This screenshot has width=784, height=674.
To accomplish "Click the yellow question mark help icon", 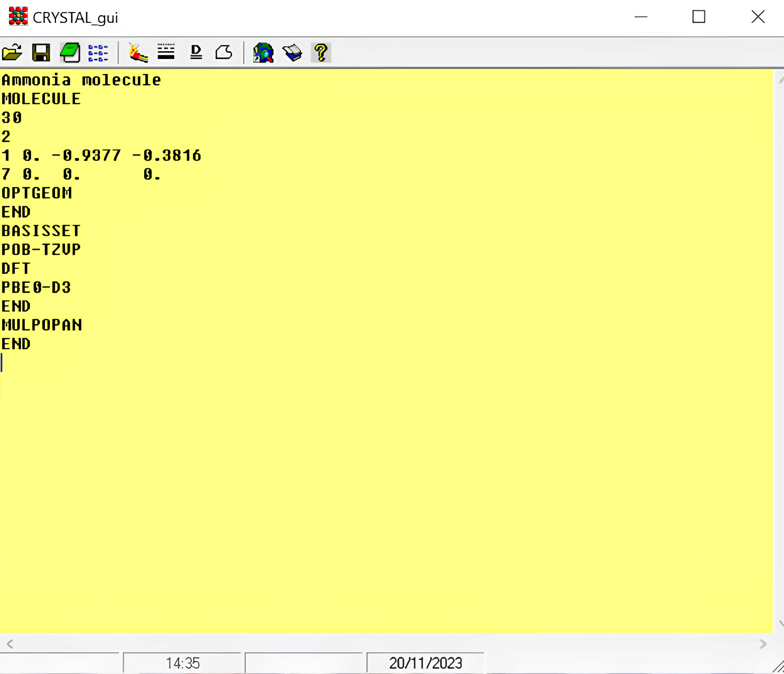I will click(x=321, y=53).
